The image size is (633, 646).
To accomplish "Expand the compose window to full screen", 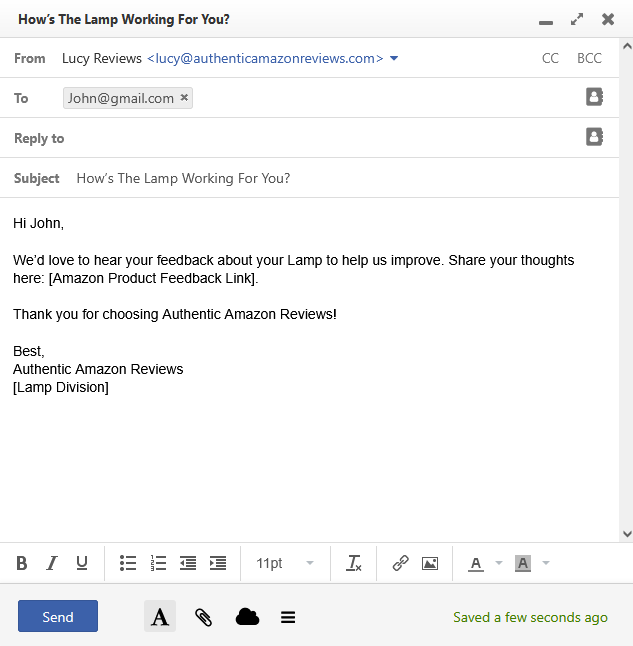I will 577,19.
